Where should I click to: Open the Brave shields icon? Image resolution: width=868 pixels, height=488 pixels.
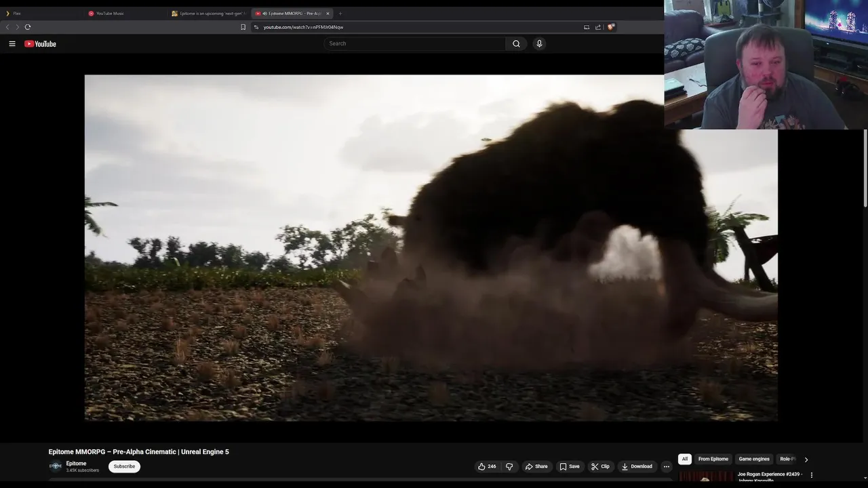click(611, 27)
